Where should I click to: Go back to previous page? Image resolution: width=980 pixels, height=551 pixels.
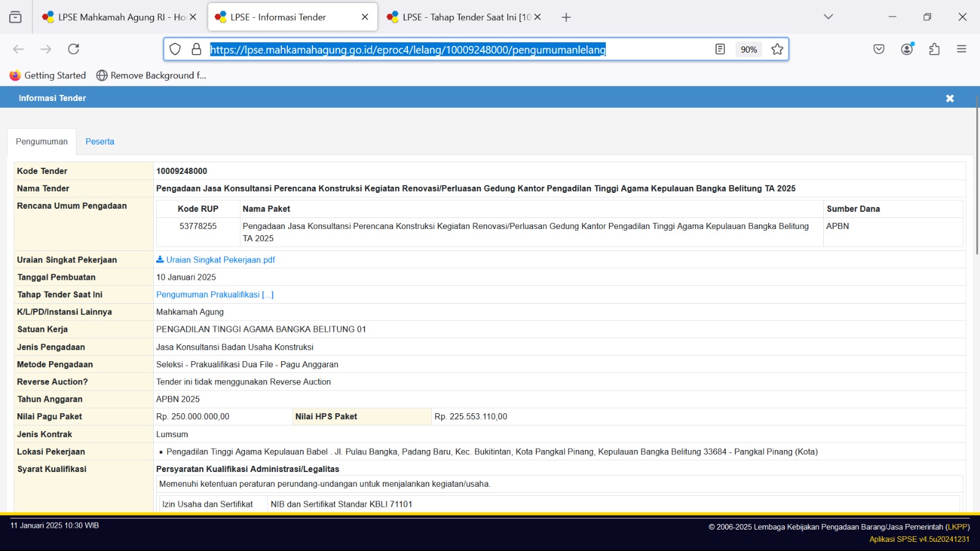(x=18, y=49)
